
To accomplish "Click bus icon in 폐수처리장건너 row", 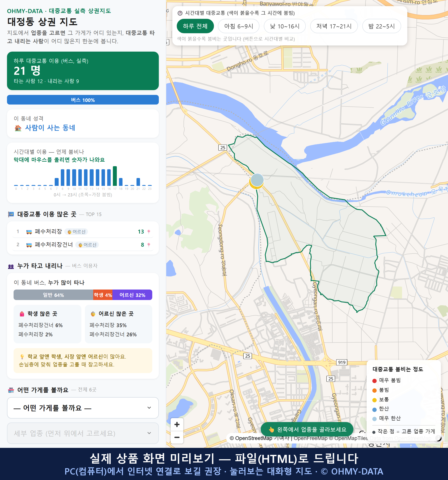I will (x=29, y=245).
